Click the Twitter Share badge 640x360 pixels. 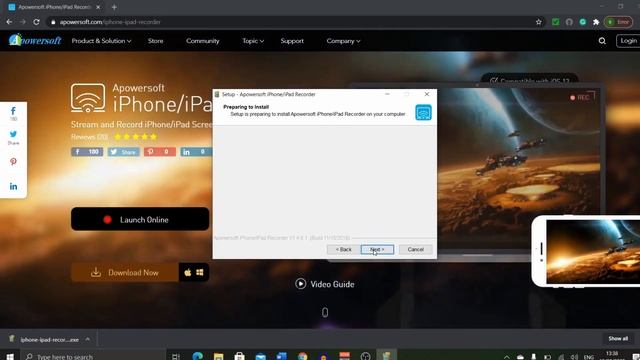pos(123,152)
